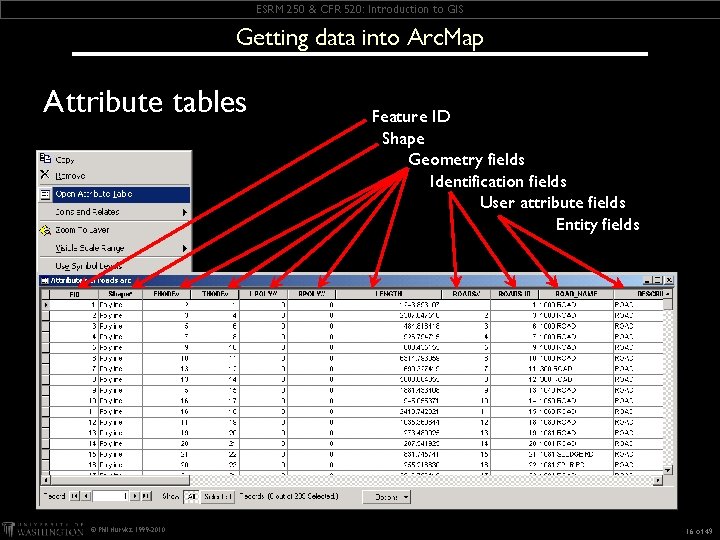Viewport: 720px width, 540px height.
Task: Click the TNODE# column header
Action: click(x=215, y=294)
